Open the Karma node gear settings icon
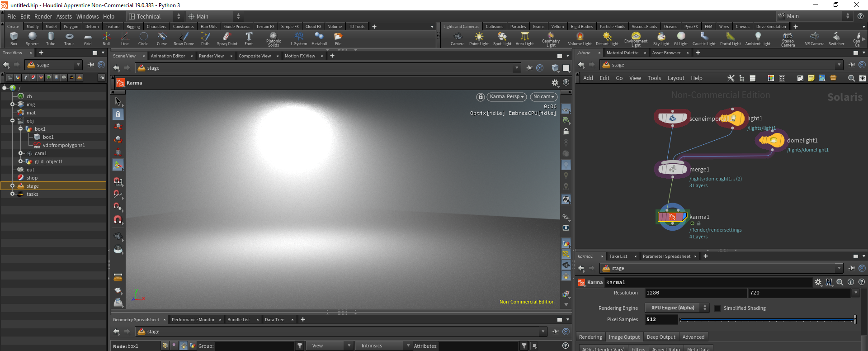868x351 pixels. (818, 282)
